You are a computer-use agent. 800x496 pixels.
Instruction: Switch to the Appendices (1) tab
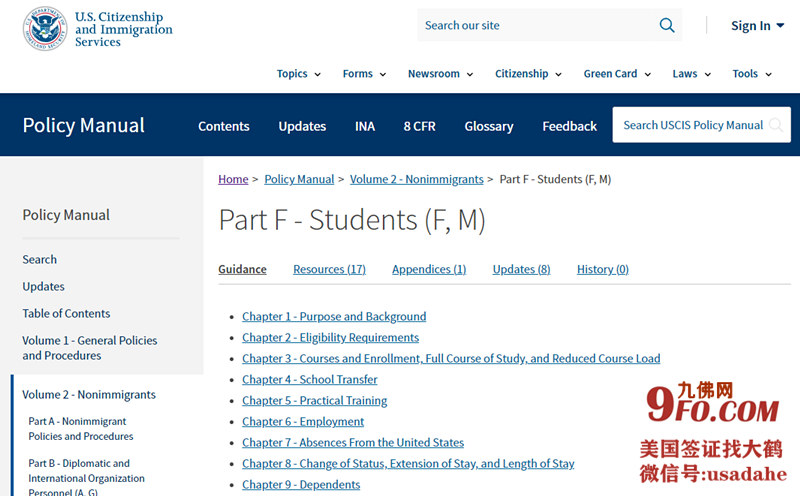[x=429, y=269]
